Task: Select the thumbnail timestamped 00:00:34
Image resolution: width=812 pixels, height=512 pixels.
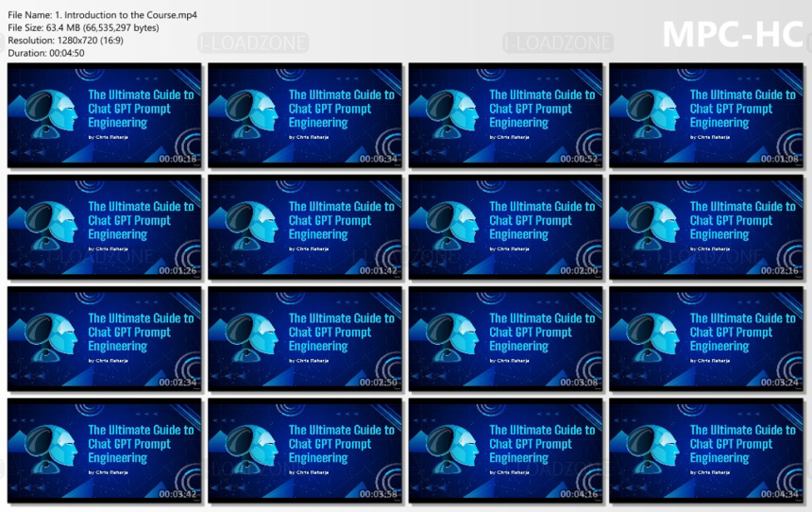Action: (x=305, y=115)
